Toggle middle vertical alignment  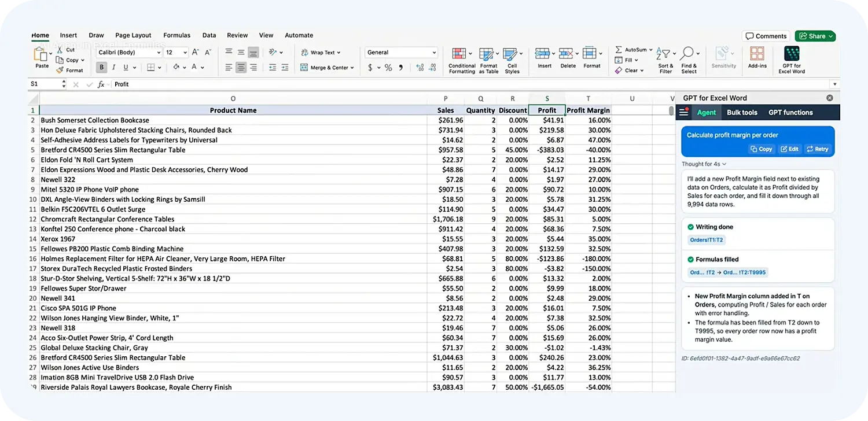click(x=241, y=52)
